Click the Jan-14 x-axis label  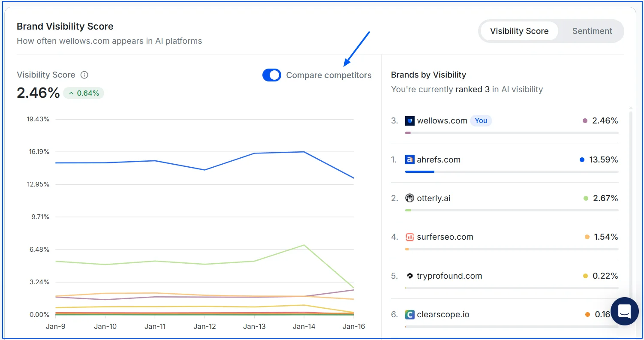304,326
